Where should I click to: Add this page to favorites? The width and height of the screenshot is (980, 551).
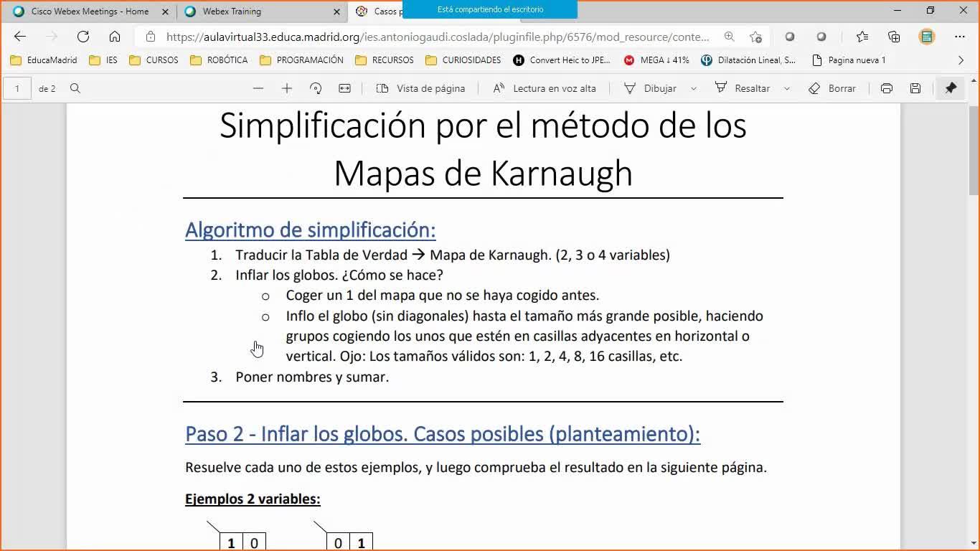tap(755, 37)
